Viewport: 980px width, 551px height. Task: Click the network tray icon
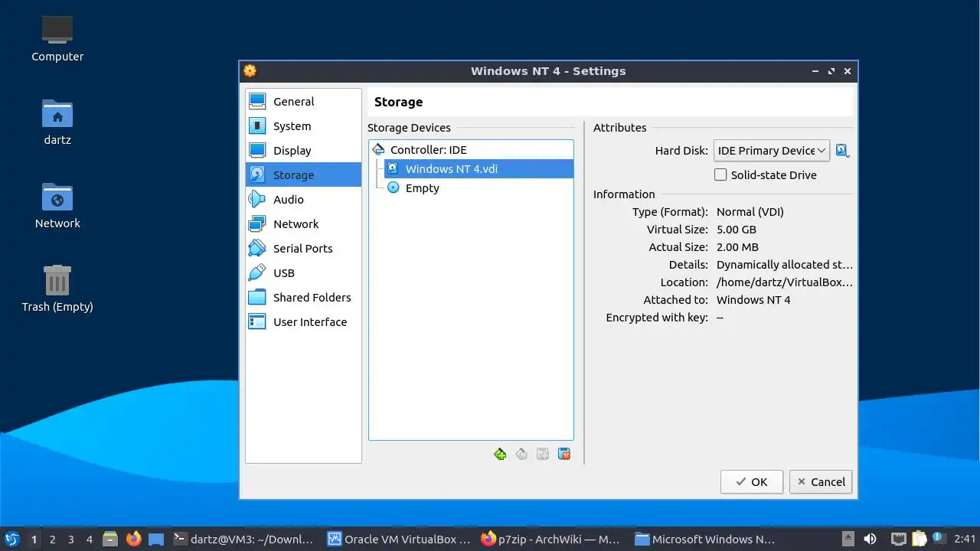[x=899, y=539]
